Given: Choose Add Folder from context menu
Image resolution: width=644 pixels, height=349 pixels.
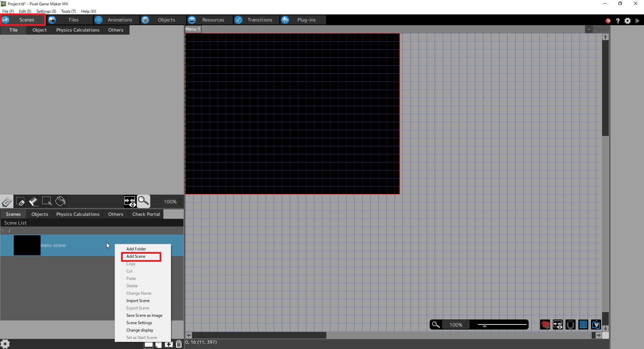Looking at the screenshot, I should pyautogui.click(x=143, y=249).
